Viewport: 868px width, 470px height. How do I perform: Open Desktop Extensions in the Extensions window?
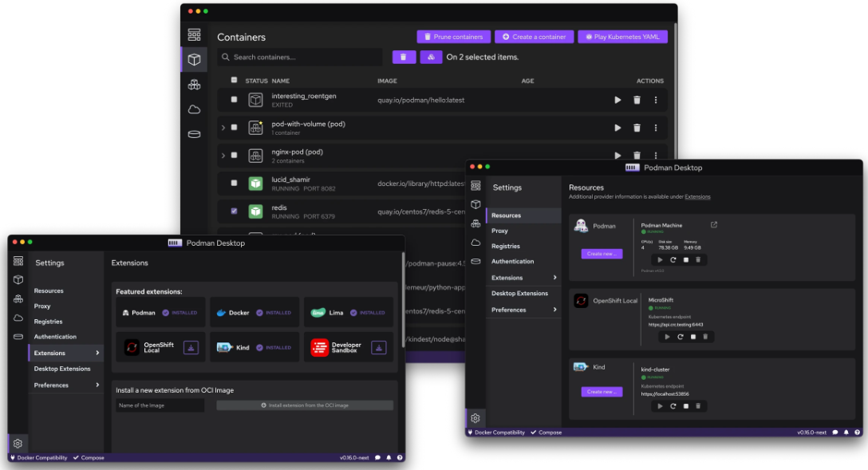click(x=62, y=369)
